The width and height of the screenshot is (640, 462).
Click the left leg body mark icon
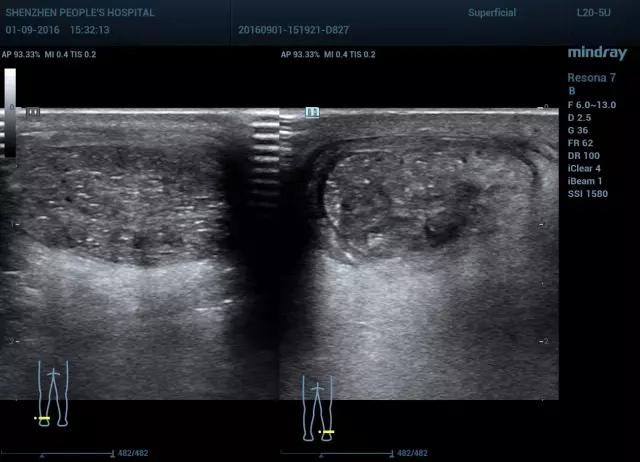click(x=50, y=393)
